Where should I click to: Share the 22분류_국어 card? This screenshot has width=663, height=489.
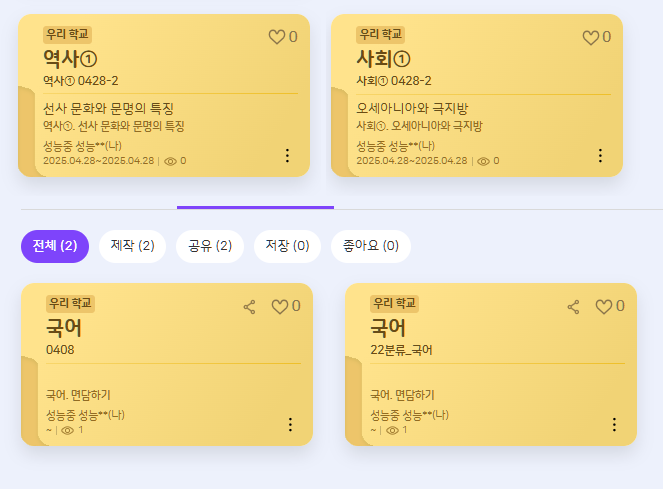coord(574,307)
